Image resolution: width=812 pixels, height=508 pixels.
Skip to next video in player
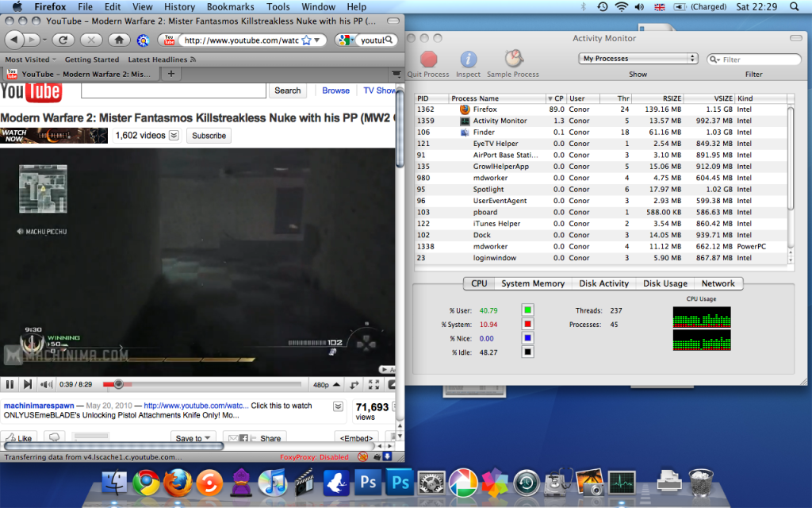tap(28, 384)
